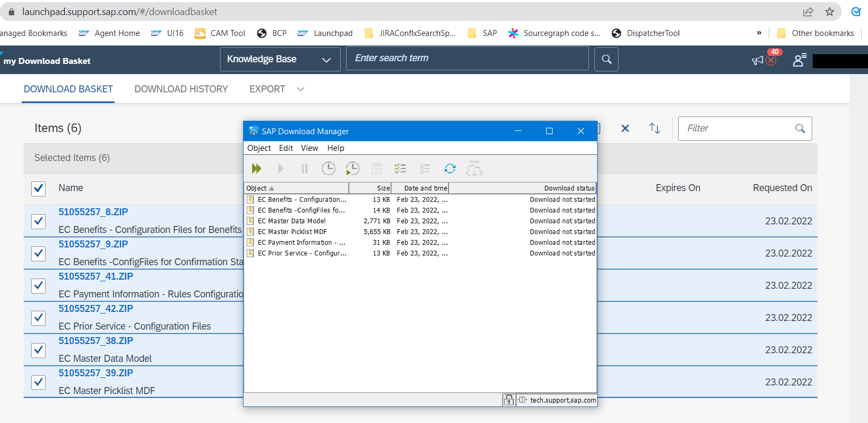Click the magnifier icon in Filter field
The width and height of the screenshot is (868, 423).
800,128
